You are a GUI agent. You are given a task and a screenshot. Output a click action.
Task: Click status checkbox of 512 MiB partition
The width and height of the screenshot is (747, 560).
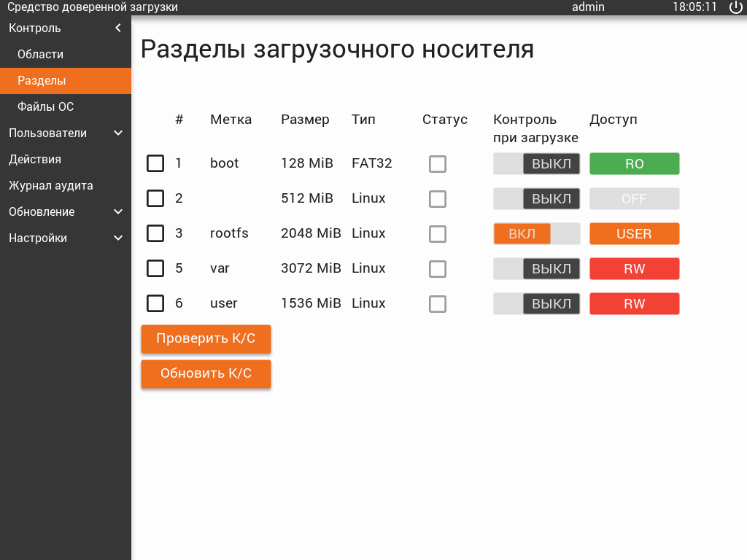pos(438,198)
